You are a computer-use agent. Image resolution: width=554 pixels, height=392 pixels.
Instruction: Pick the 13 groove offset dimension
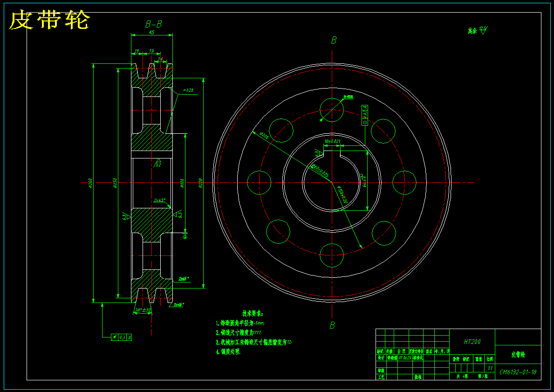pos(137,51)
